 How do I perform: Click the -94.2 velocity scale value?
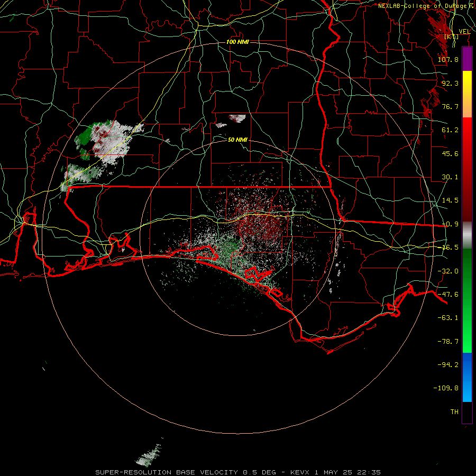coord(448,365)
